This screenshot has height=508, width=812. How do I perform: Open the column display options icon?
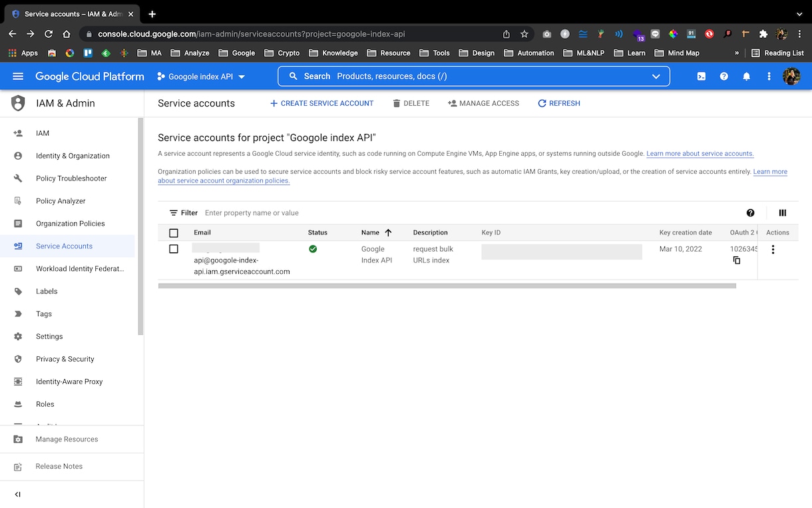click(783, 213)
